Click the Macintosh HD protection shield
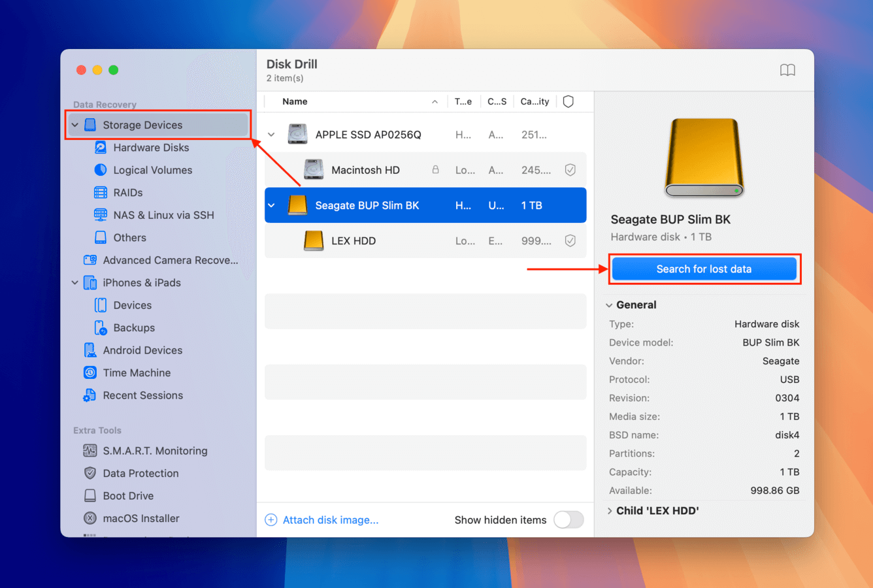The width and height of the screenshot is (873, 588). coord(570,170)
